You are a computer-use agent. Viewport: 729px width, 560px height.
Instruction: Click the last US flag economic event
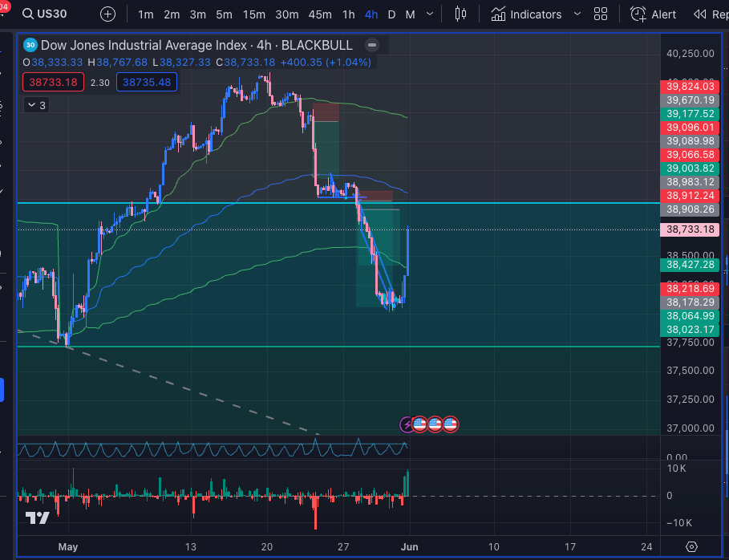tap(450, 424)
